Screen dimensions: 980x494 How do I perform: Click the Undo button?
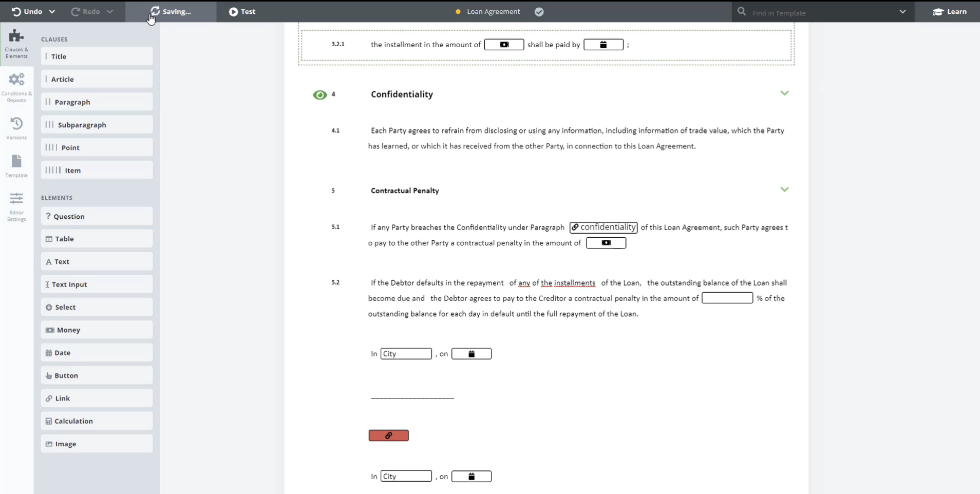pyautogui.click(x=27, y=11)
